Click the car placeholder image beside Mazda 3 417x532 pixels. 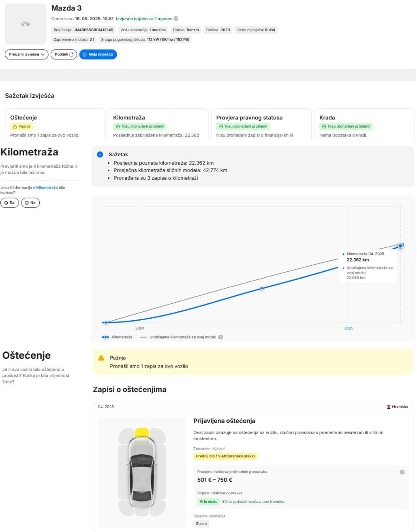(x=26, y=24)
